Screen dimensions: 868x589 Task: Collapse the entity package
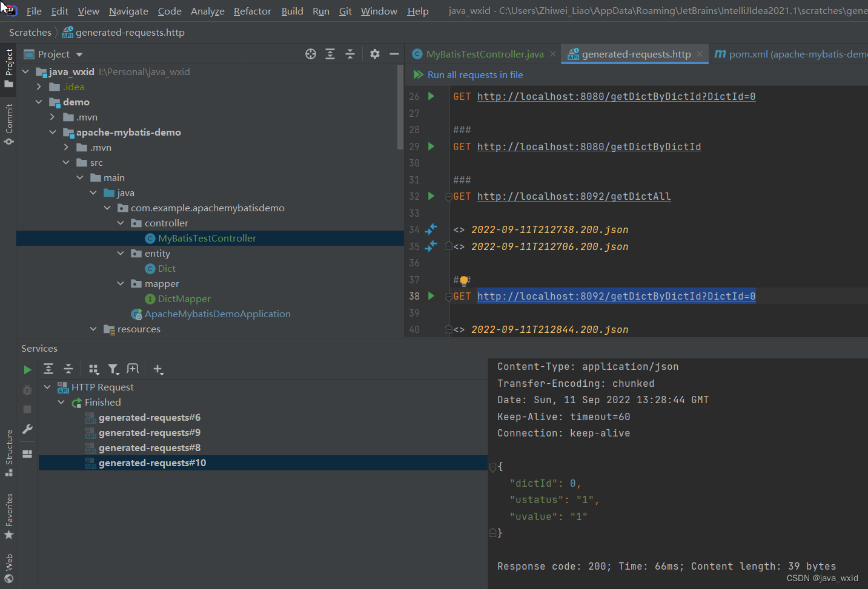[121, 253]
